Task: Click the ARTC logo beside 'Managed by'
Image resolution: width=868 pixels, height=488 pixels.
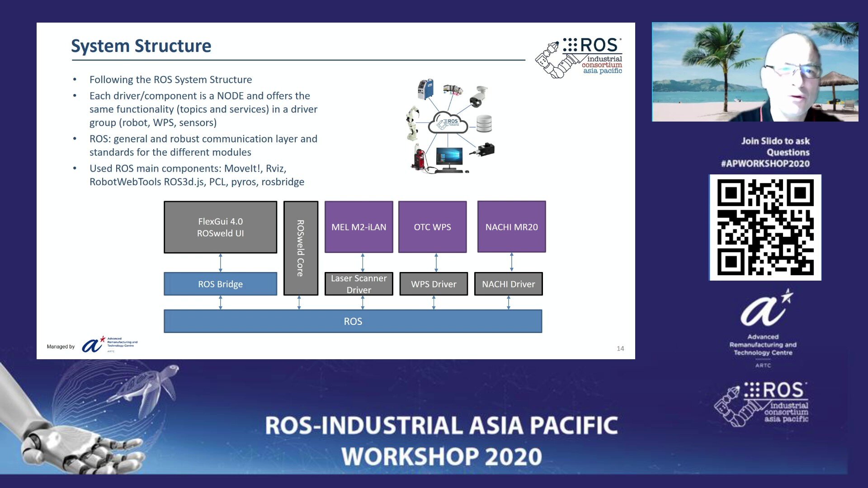Action: 110,345
